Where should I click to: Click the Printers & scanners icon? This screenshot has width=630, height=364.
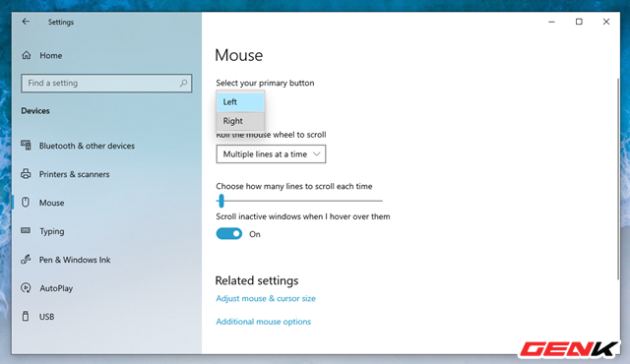coord(27,174)
